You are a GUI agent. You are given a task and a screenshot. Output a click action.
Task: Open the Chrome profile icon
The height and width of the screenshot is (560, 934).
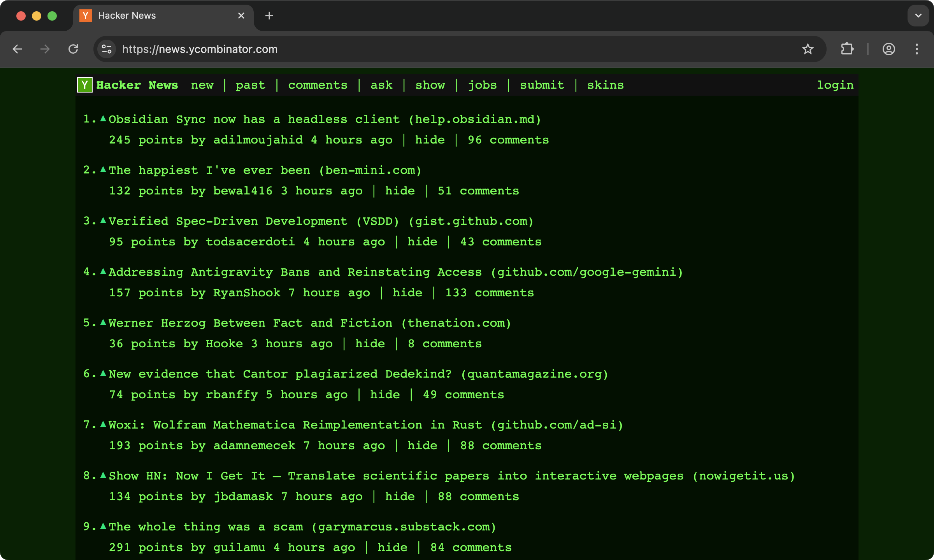[x=888, y=49]
